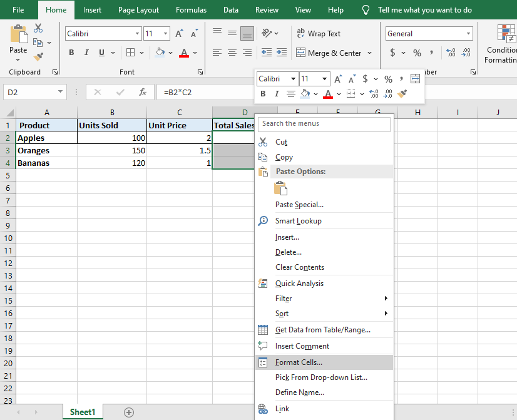Click Increase Indent icon in ribbon

(282, 53)
